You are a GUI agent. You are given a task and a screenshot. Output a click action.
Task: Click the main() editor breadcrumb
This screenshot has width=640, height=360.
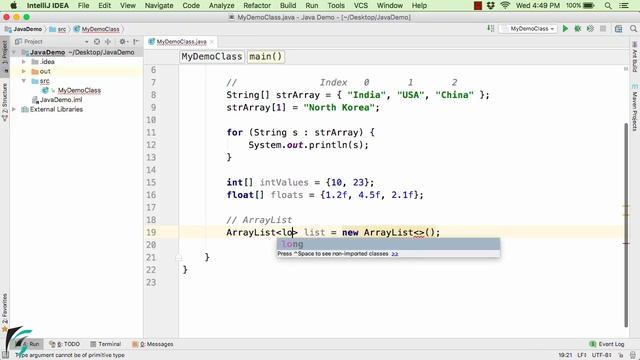pos(265,56)
